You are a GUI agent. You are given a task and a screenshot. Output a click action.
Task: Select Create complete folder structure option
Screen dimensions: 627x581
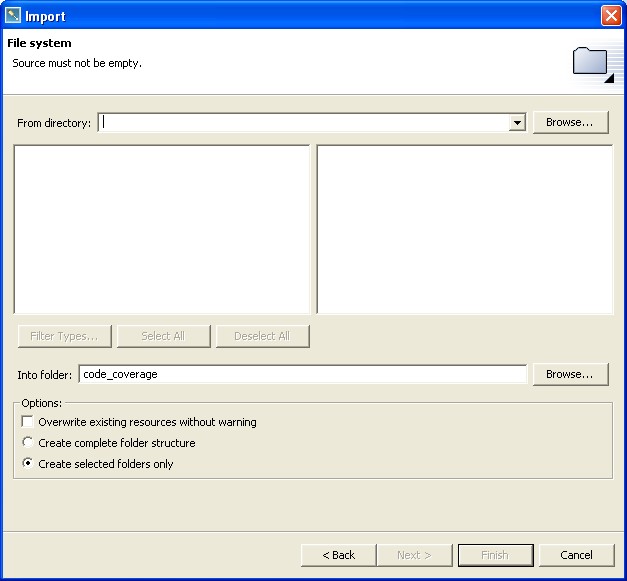point(28,443)
